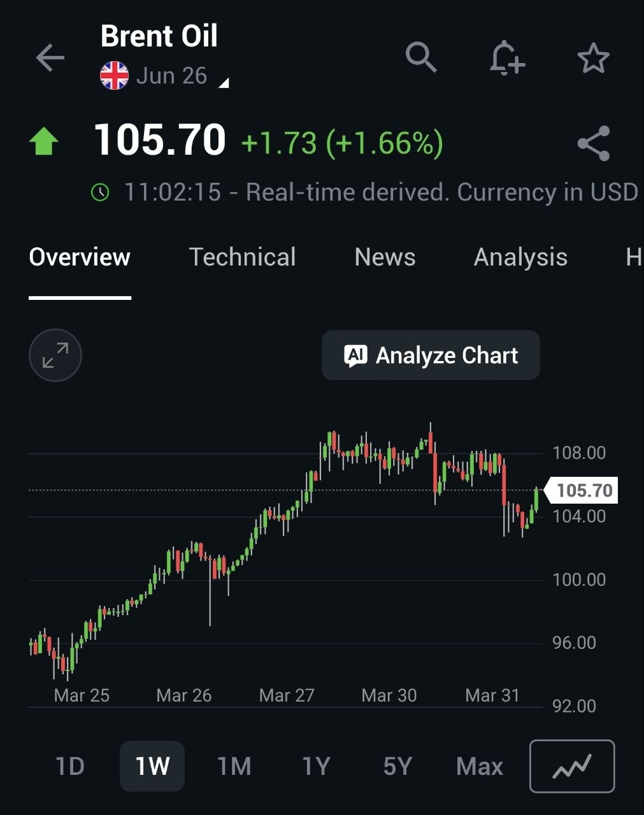
Task: Tap the UK flag icon
Action: pyautogui.click(x=115, y=76)
